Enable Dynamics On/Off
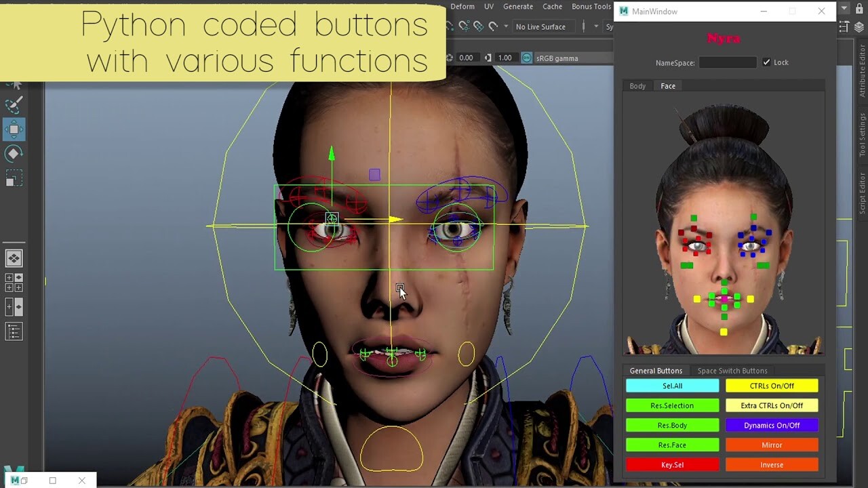The height and width of the screenshot is (488, 868). pyautogui.click(x=772, y=425)
